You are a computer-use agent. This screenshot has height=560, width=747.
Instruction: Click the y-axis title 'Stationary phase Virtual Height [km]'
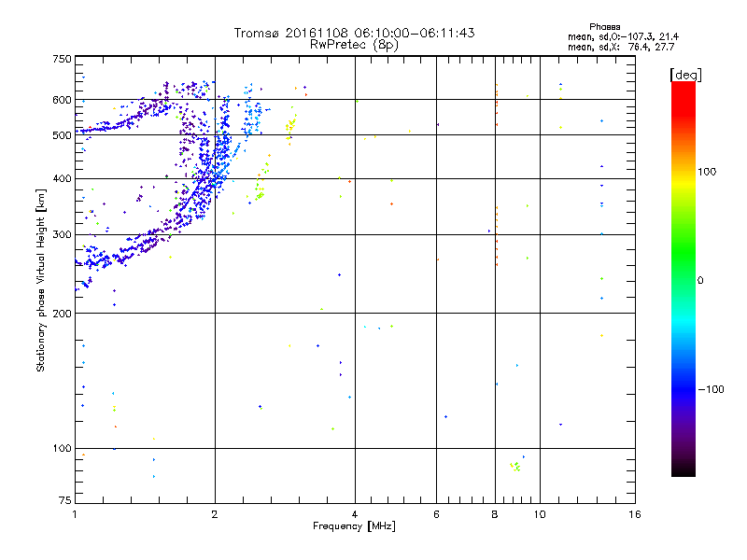(x=41, y=280)
